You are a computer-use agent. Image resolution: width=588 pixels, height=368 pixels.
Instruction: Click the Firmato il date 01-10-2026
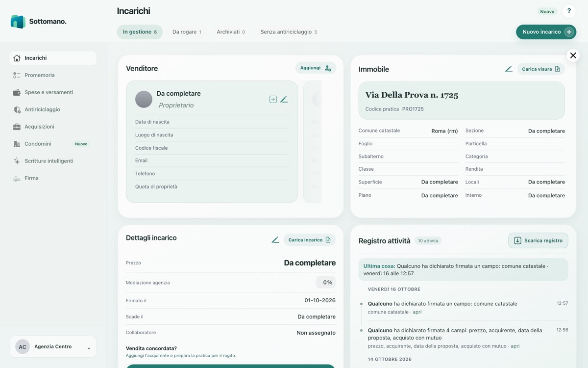[x=320, y=300]
